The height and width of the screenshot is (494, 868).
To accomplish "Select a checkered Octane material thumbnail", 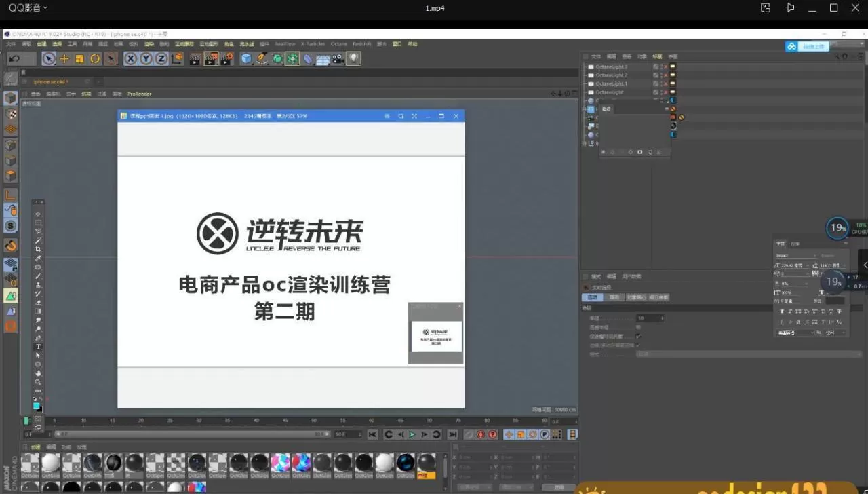I will pos(31,464).
